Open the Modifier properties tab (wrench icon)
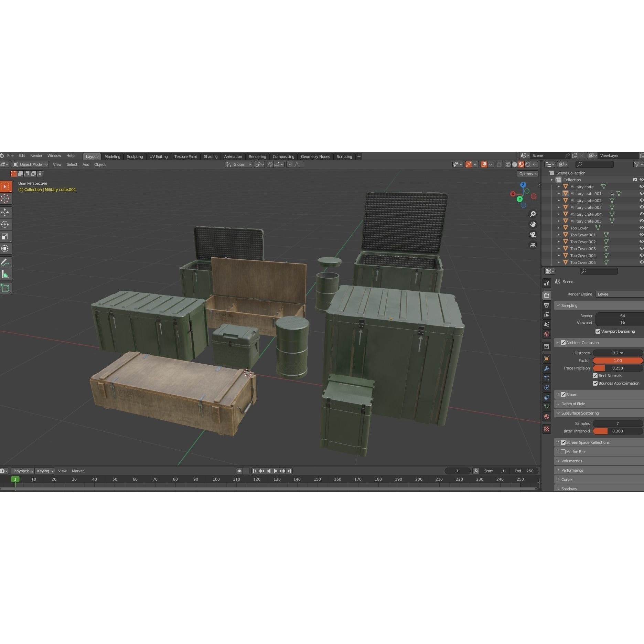 547,368
